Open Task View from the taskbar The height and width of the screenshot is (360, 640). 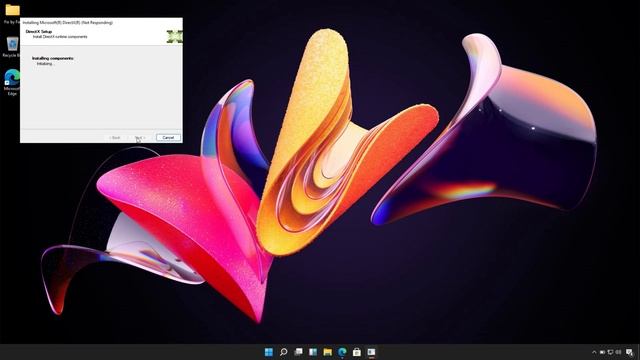[298, 352]
